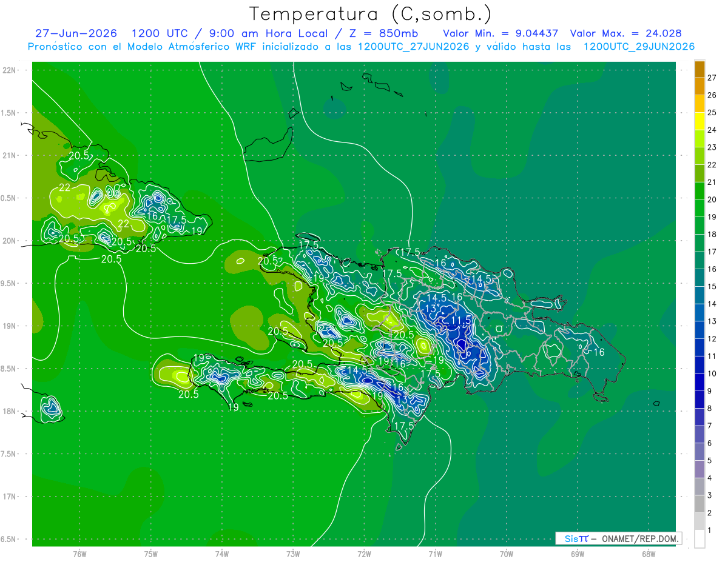Click the color scale label '2'
The width and height of the screenshot is (728, 562).
[710, 513]
